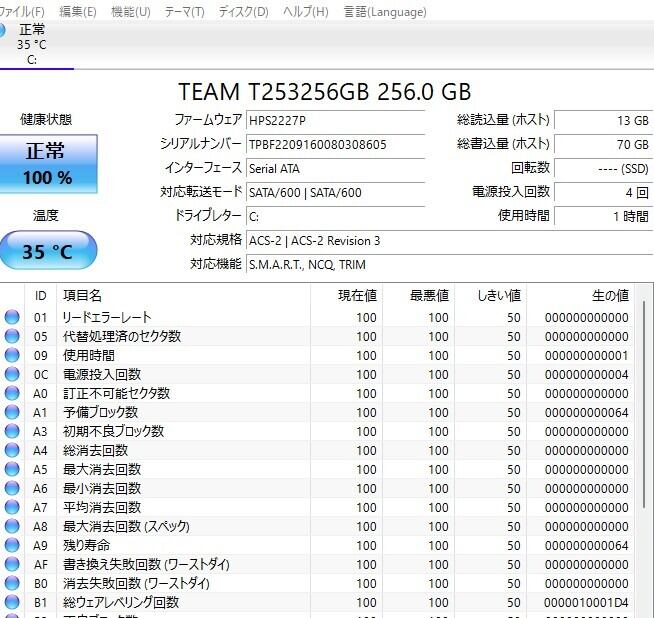Click the power on count value 4 回
This screenshot has width=654, height=618.
click(603, 193)
